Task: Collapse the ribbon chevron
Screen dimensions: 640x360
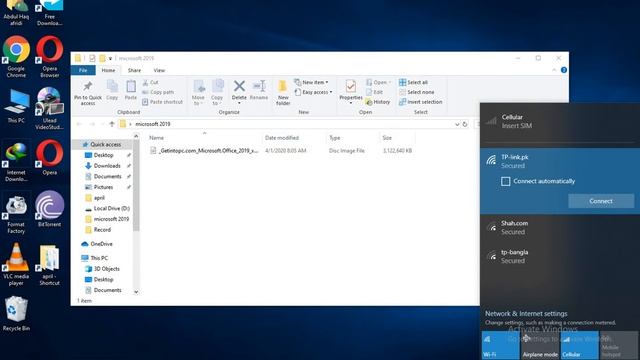Action: (x=554, y=70)
